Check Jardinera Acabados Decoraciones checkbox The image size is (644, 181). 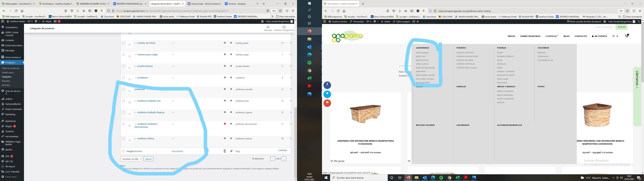click(123, 124)
